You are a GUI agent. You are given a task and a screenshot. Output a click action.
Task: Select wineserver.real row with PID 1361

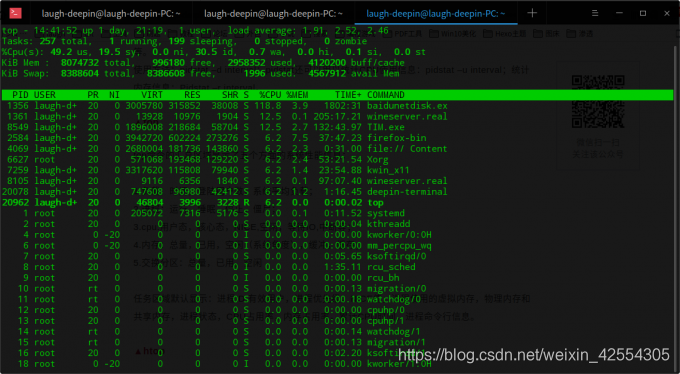[x=337, y=116]
